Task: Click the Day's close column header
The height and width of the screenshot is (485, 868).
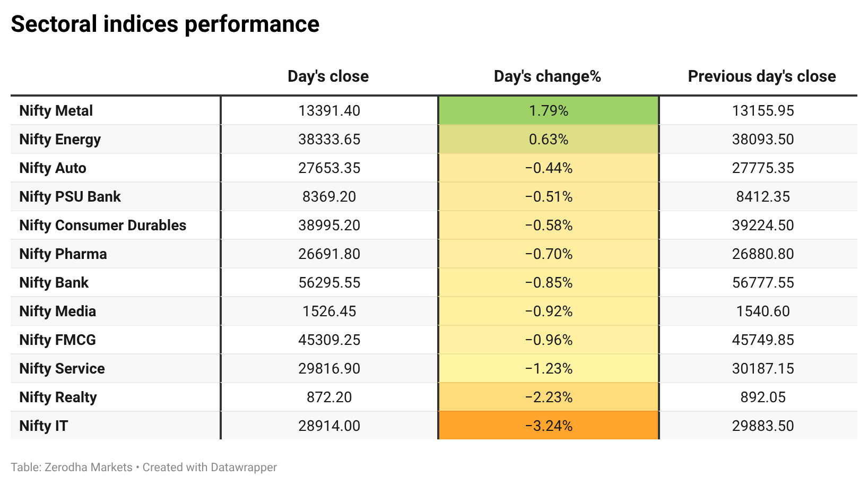Action: [x=328, y=76]
